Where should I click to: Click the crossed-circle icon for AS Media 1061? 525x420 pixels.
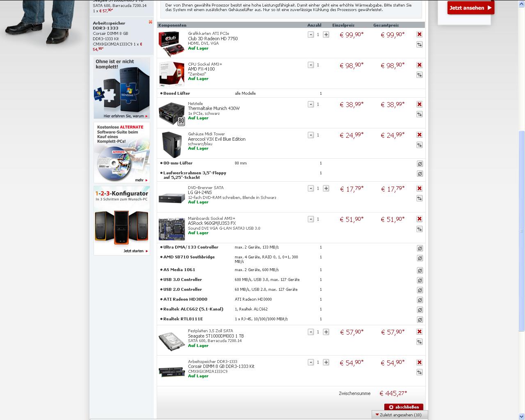pyautogui.click(x=420, y=270)
